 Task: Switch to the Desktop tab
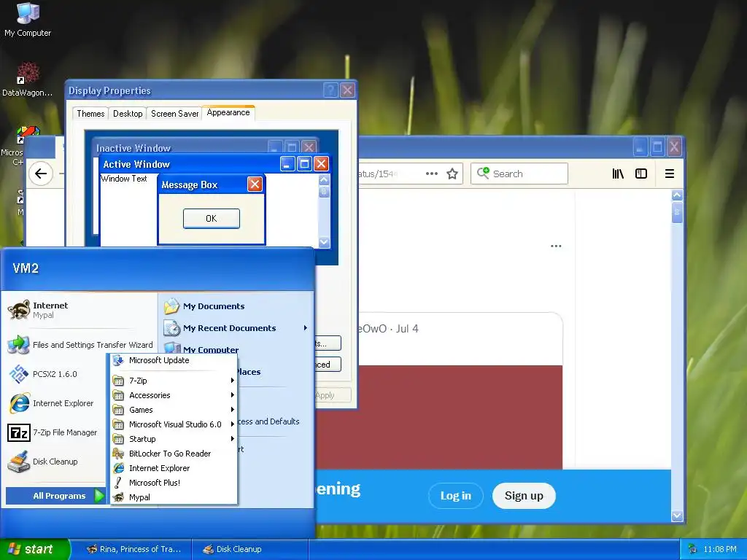tap(128, 114)
